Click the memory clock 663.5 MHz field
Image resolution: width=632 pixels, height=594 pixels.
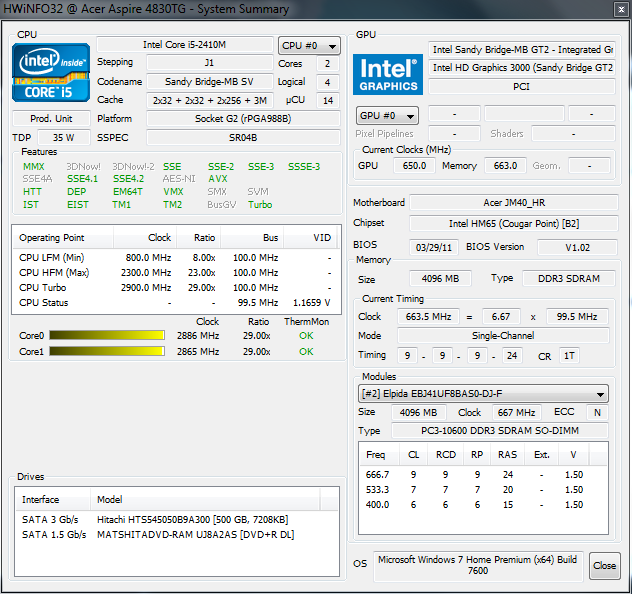click(428, 317)
